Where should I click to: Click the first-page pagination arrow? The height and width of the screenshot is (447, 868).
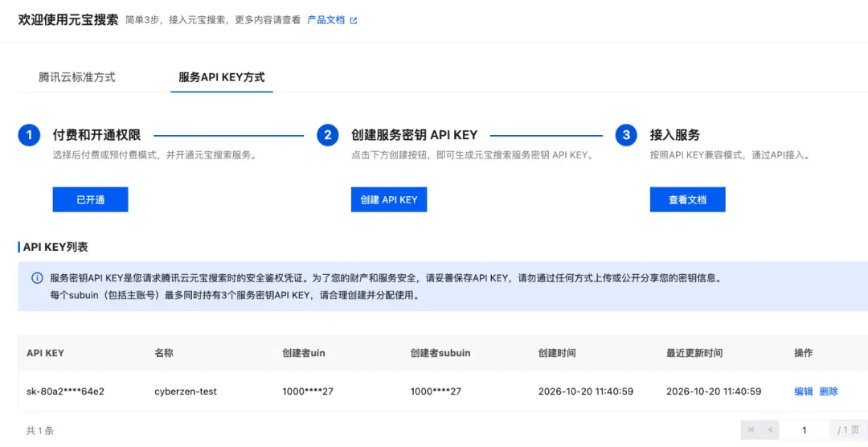751,430
